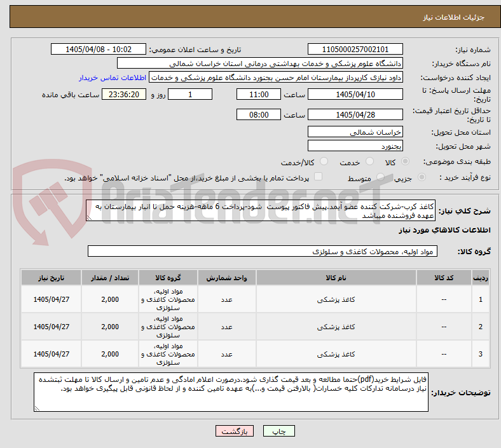
Task: Click the delivery city field بجنورد
Action: [355, 146]
